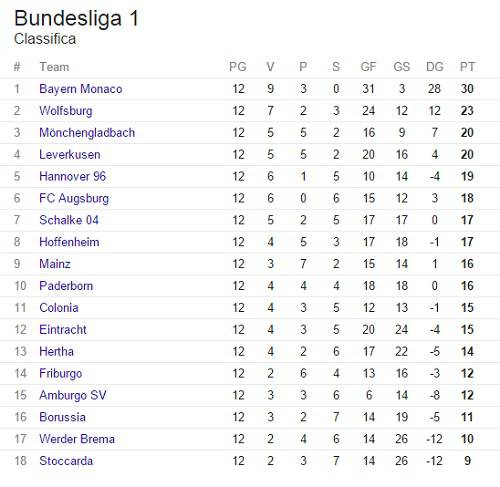Select the Hertha team name
The height and width of the screenshot is (487, 500).
(56, 352)
